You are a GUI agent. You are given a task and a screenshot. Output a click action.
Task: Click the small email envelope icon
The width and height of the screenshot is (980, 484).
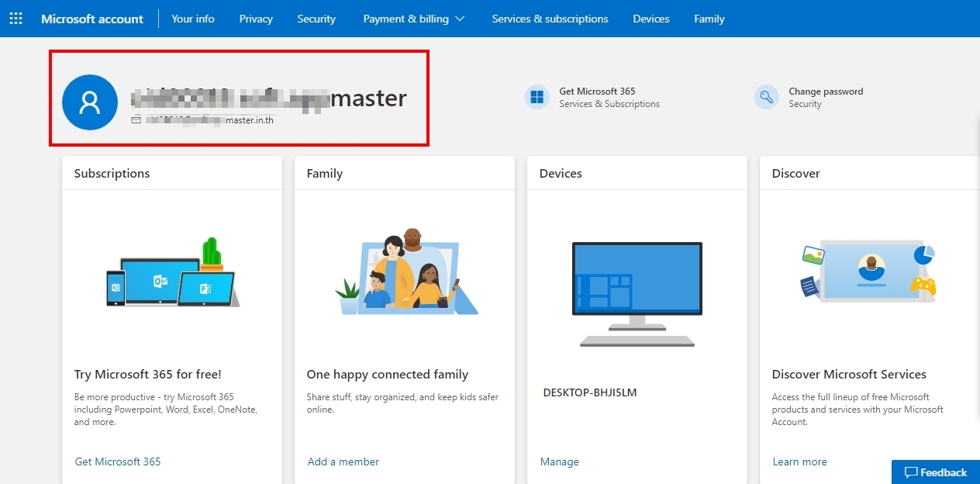136,120
